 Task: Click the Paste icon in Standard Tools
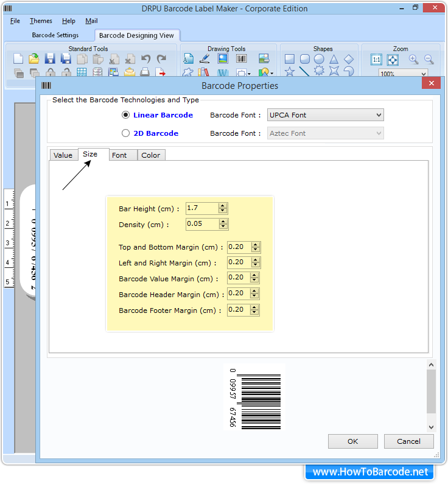[98, 58]
